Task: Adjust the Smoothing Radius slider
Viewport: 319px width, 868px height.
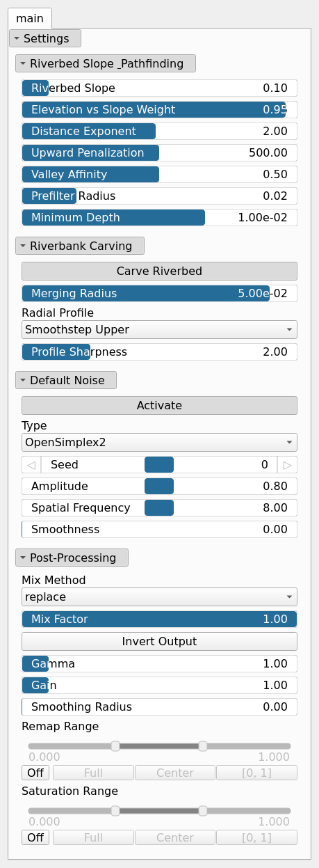Action: point(159,707)
